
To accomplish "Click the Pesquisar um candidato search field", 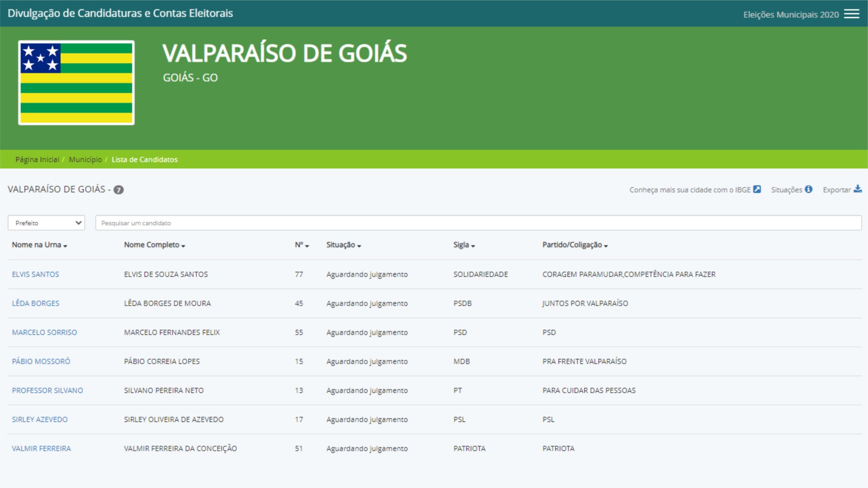I will click(478, 223).
